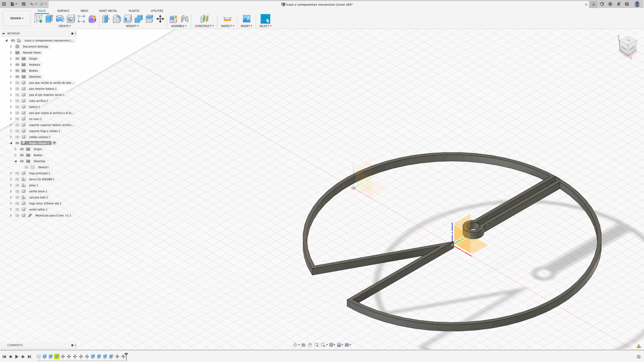Click the yellow-highlighted timeline feature

pyautogui.click(x=57, y=356)
